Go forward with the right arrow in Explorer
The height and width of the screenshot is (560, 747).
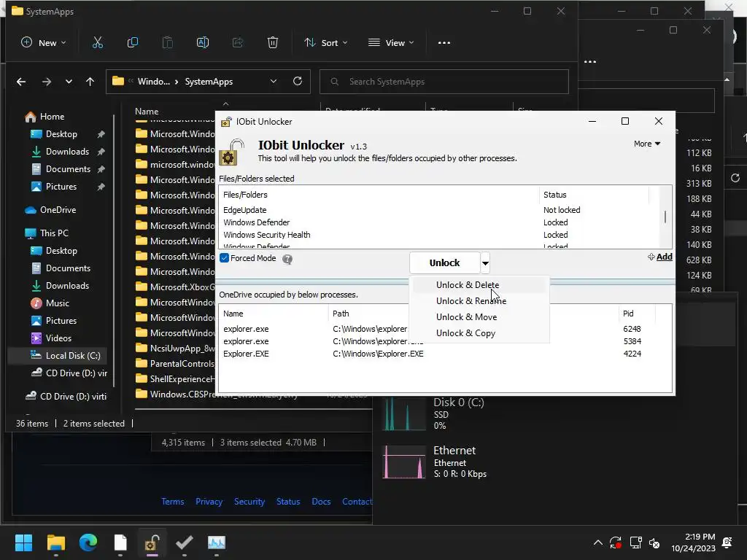[46, 82]
